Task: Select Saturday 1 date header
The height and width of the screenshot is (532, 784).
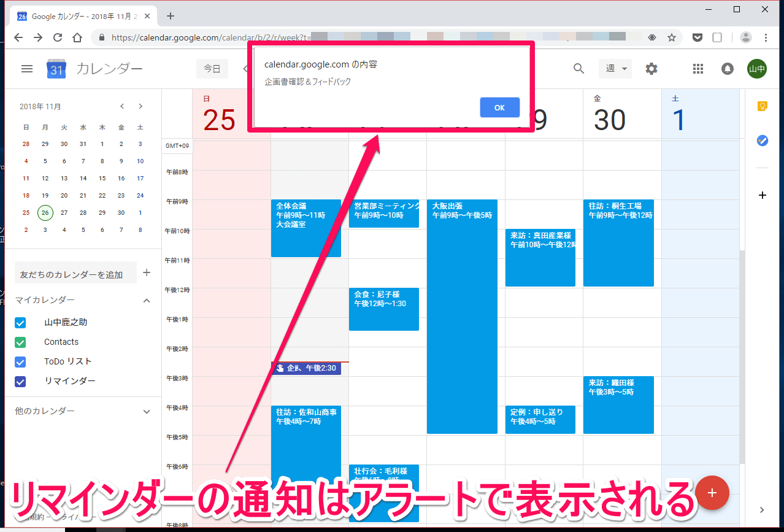Action: pyautogui.click(x=678, y=120)
